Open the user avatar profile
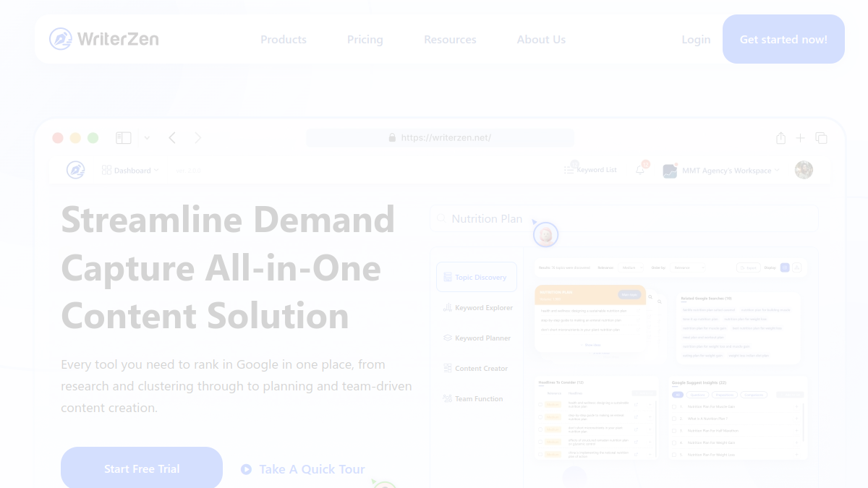The image size is (868, 488). 804,170
